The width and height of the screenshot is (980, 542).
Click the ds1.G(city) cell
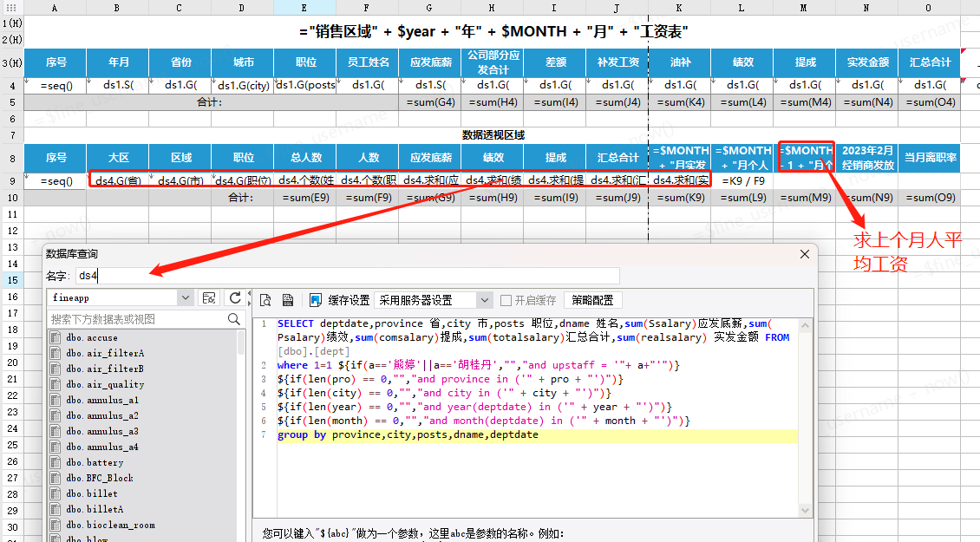pos(243,86)
